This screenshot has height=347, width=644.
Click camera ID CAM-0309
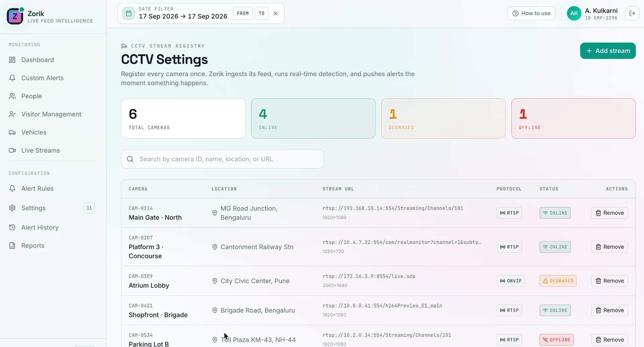click(141, 276)
